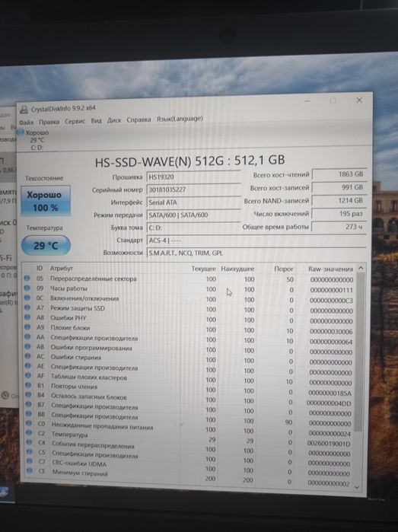Click status dot for C0 Неожиданные пропадания питания

(x=29, y=424)
